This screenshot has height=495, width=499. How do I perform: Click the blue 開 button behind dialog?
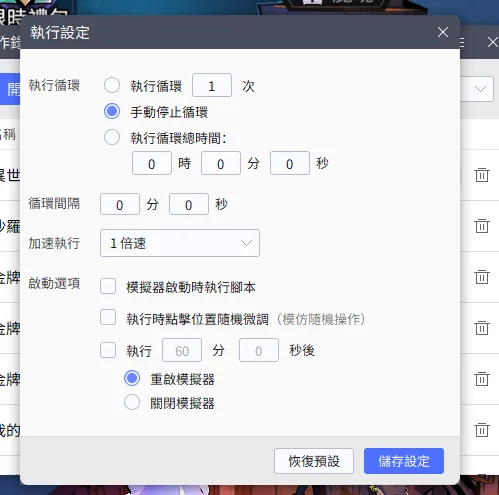(x=10, y=89)
